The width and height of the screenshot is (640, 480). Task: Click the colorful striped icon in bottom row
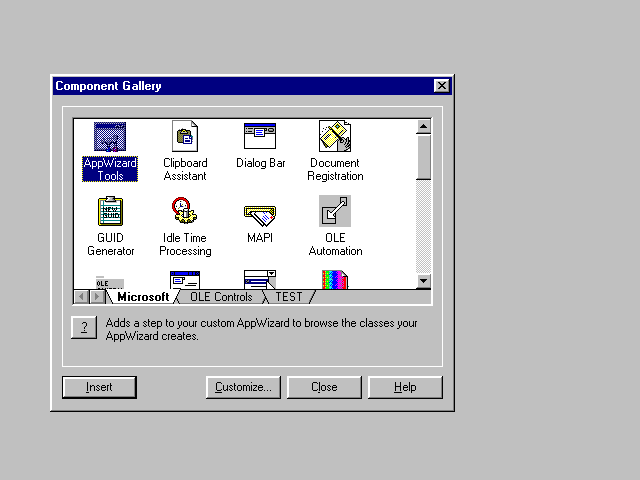(334, 280)
